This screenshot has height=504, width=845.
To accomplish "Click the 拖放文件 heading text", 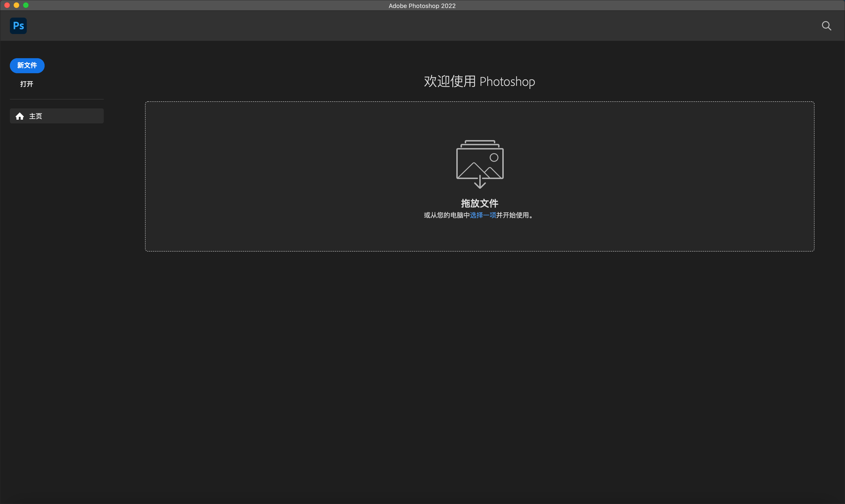I will [x=479, y=203].
